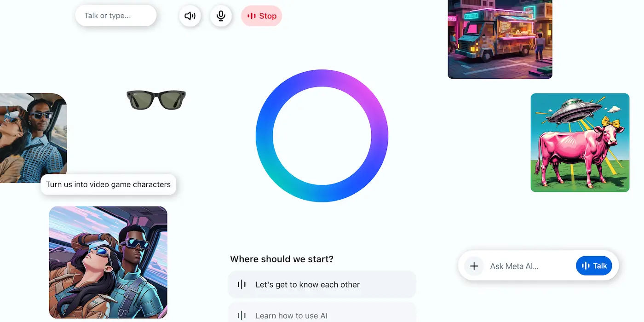
Task: Click the Ray-Ban sunglasses image
Action: (x=156, y=99)
